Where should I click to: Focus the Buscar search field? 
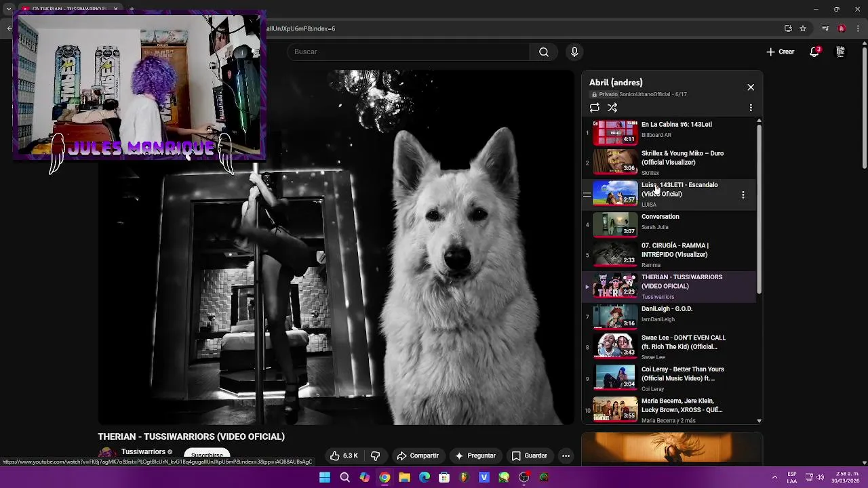click(409, 52)
